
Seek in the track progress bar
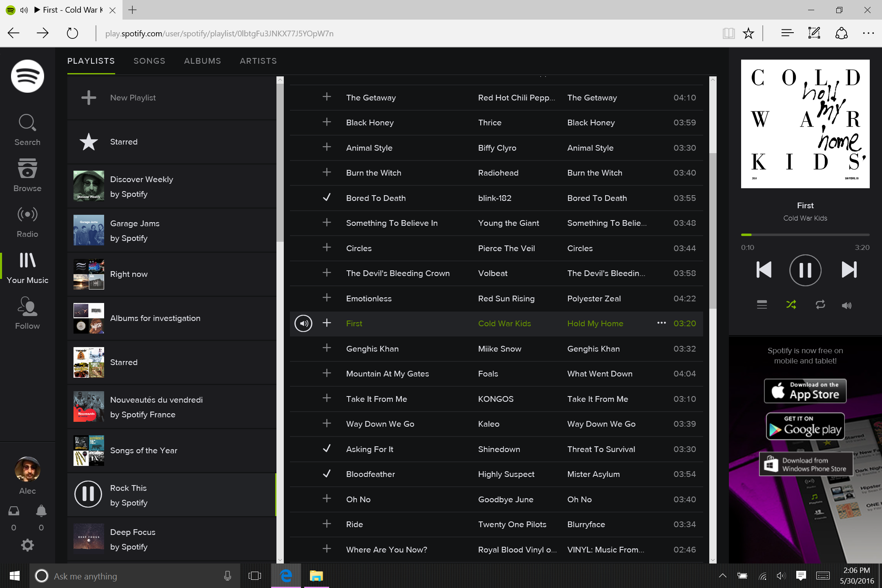click(805, 235)
